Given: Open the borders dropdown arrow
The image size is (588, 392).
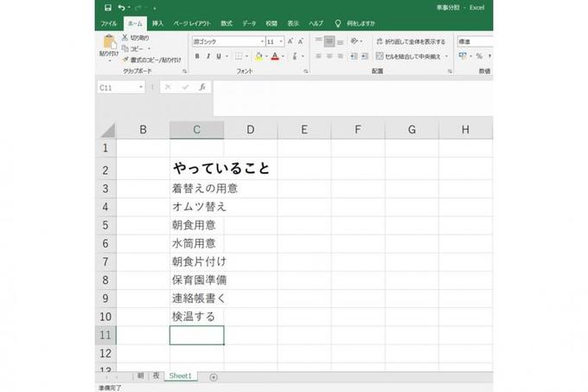Looking at the screenshot, I should pyautogui.click(x=246, y=56).
